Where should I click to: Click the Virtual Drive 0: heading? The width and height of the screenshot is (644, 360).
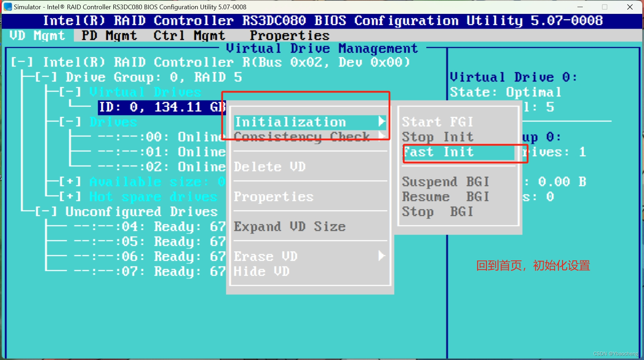pyautogui.click(x=513, y=77)
